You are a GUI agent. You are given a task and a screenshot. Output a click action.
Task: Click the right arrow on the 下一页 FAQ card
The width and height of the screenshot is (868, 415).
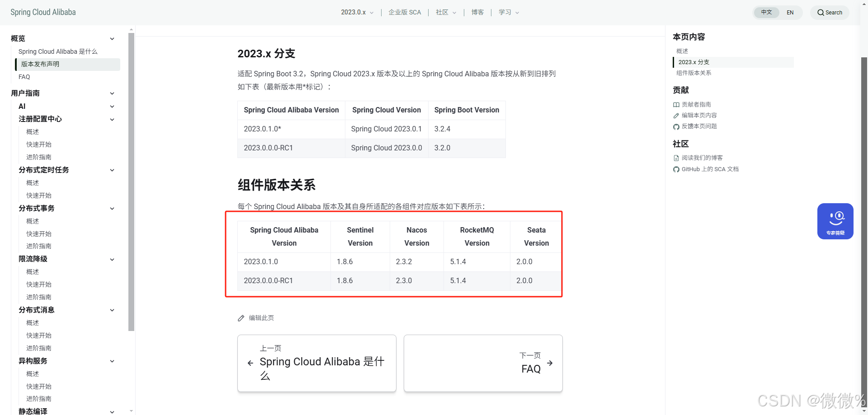point(550,363)
